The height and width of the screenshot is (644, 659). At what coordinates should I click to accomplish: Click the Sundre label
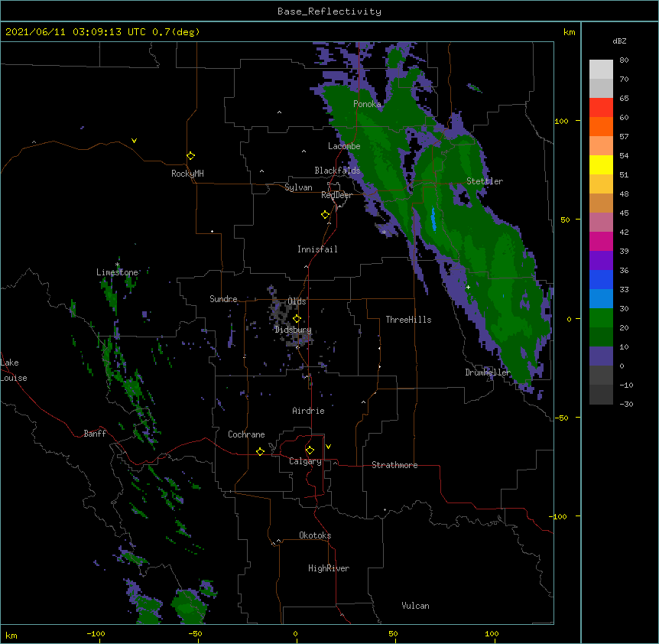[223, 299]
